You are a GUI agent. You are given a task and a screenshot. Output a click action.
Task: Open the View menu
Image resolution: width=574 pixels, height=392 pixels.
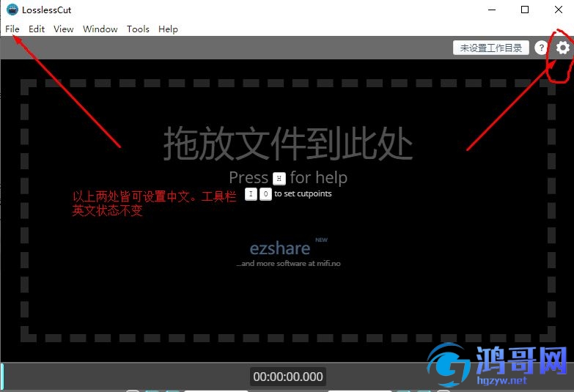pyautogui.click(x=63, y=29)
